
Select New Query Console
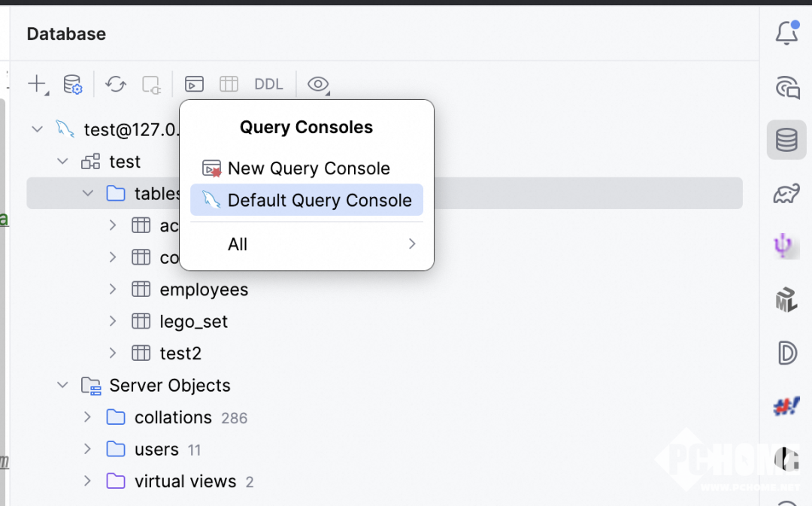[x=308, y=168]
